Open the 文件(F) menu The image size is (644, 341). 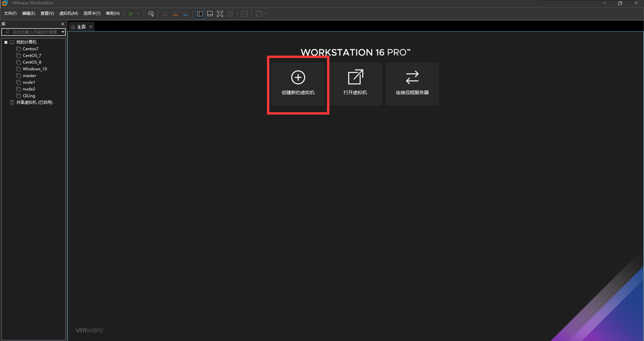click(10, 13)
